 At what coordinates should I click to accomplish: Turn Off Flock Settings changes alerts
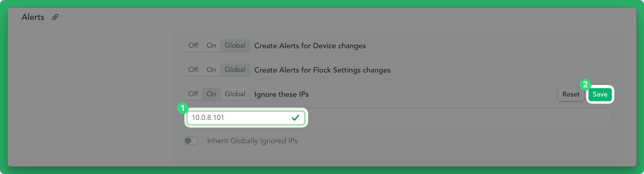click(193, 70)
